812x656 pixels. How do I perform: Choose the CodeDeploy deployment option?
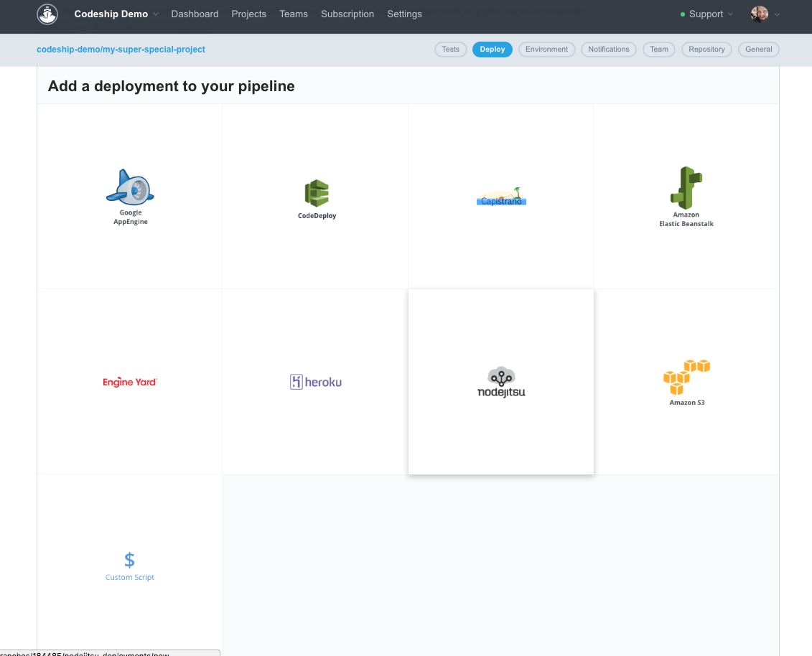pyautogui.click(x=315, y=196)
